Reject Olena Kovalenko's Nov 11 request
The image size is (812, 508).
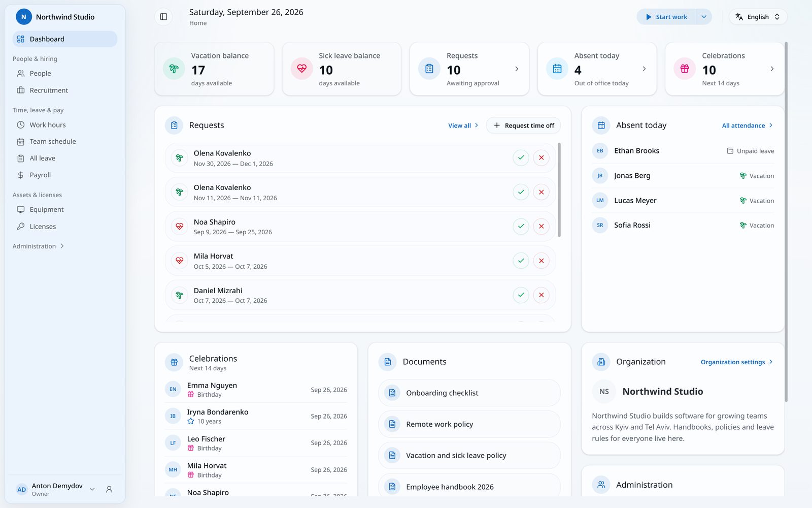(541, 192)
